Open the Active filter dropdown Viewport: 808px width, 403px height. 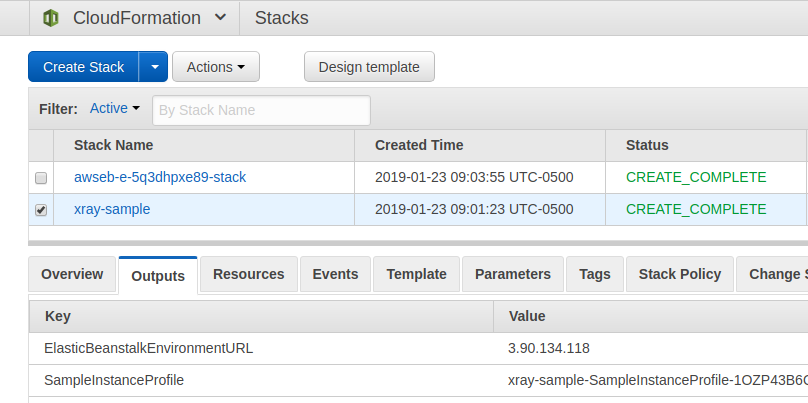pos(115,109)
